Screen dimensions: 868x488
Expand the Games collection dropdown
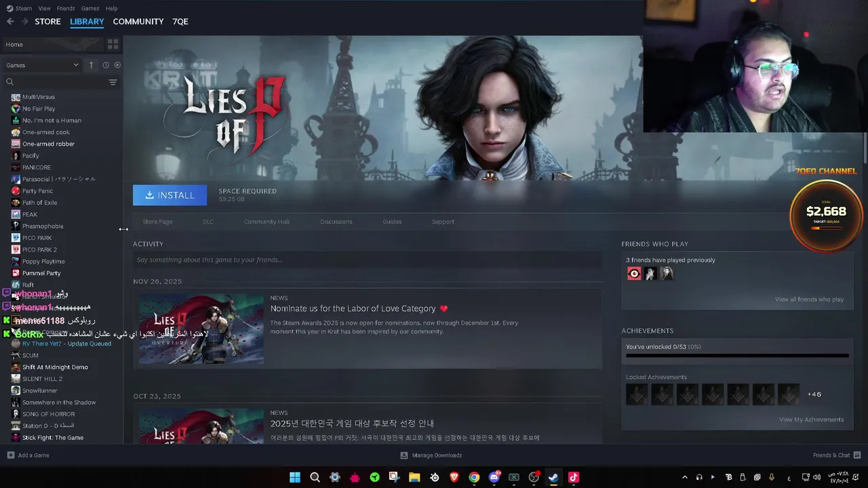43,65
